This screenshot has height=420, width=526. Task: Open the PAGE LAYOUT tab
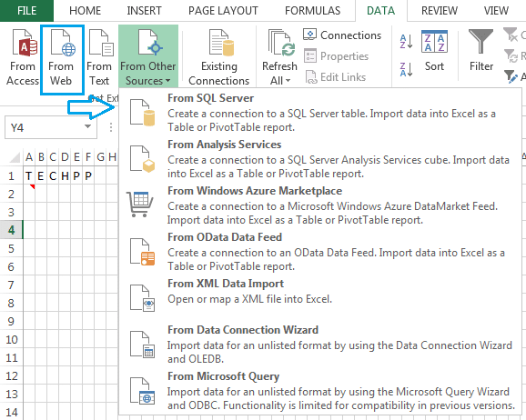(223, 11)
